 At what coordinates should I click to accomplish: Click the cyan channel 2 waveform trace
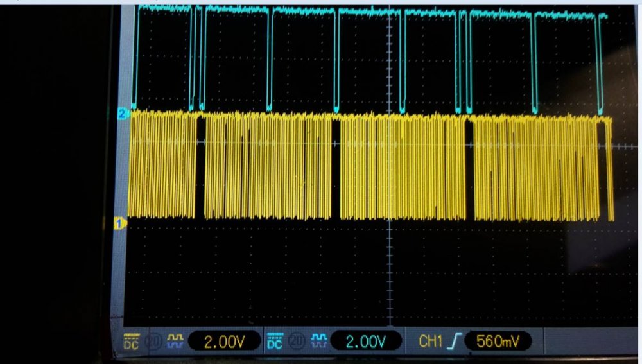pos(302,11)
